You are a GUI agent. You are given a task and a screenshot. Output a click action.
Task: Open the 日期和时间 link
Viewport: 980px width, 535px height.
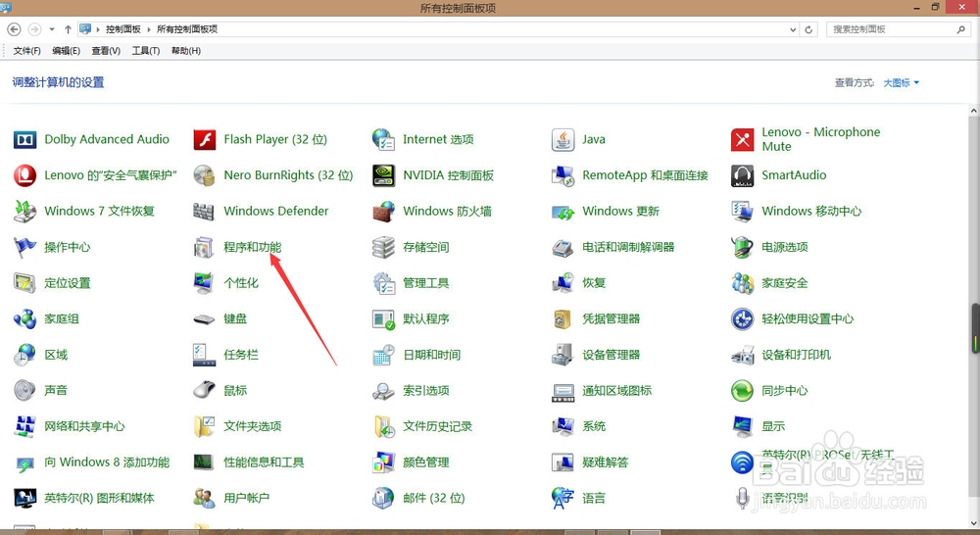(x=432, y=355)
